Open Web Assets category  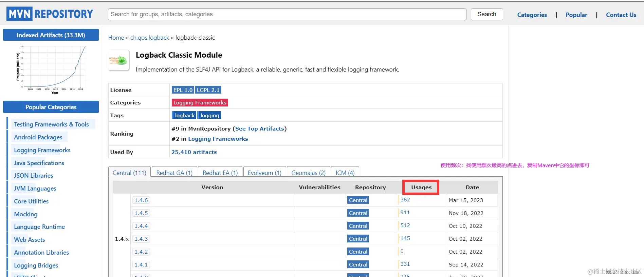[30, 240]
